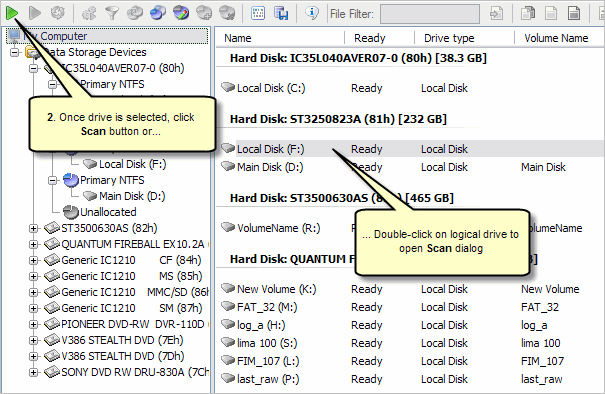This screenshot has height=394, width=605.
Task: Sort list by the Drive type column
Action: click(x=449, y=38)
